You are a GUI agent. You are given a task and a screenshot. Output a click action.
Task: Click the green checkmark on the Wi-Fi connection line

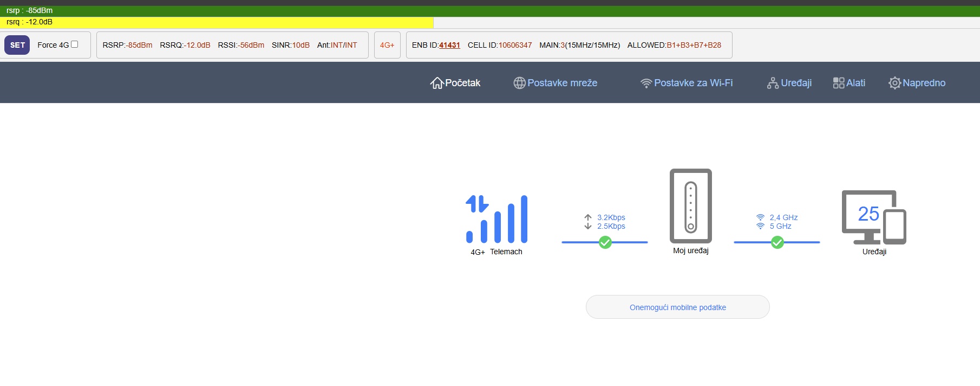tap(777, 242)
